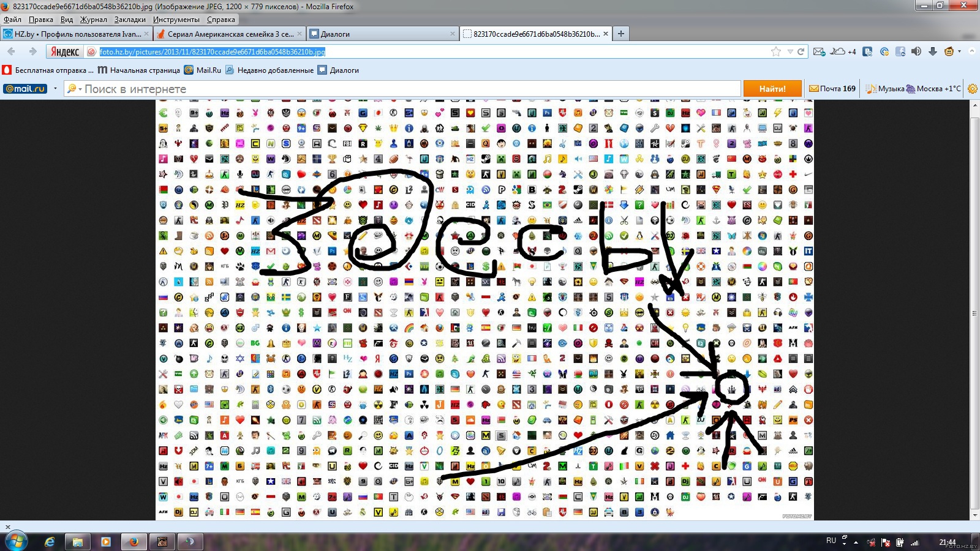
Task: Open the Инструменты menu
Action: click(176, 20)
